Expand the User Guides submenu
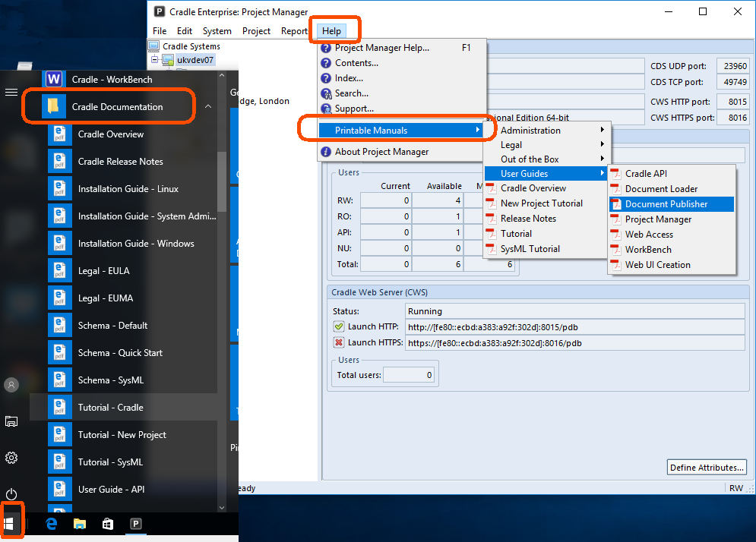 [547, 173]
